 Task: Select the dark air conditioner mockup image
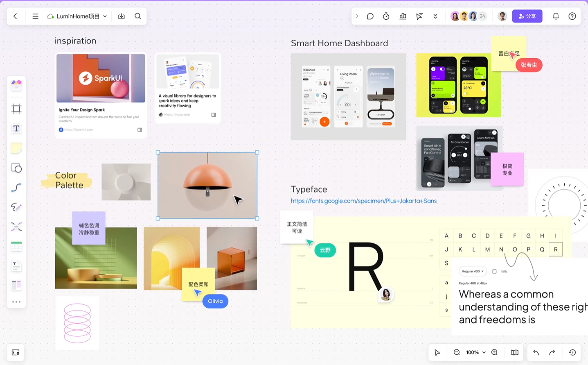pyautogui.click(x=459, y=158)
